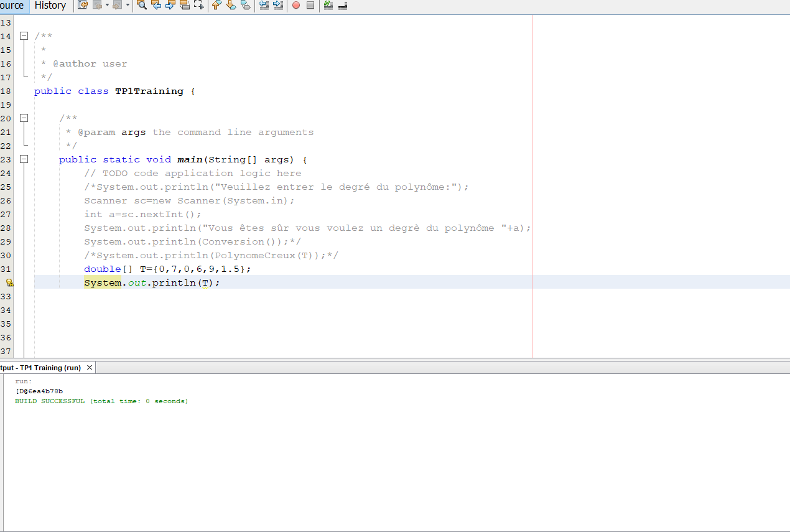Click the TODO comment line
This screenshot has width=790, height=532.
(193, 173)
